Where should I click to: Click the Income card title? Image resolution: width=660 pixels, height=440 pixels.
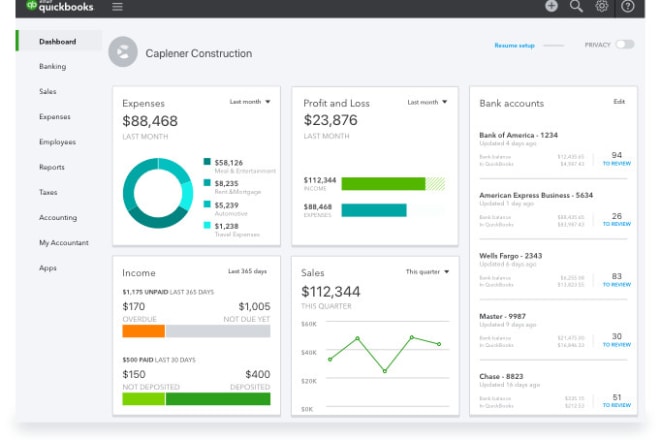(x=139, y=273)
